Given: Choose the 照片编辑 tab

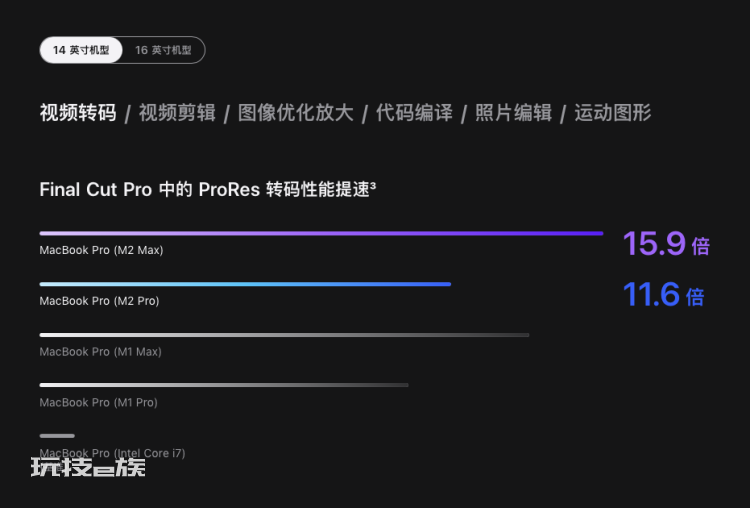Looking at the screenshot, I should pos(513,113).
